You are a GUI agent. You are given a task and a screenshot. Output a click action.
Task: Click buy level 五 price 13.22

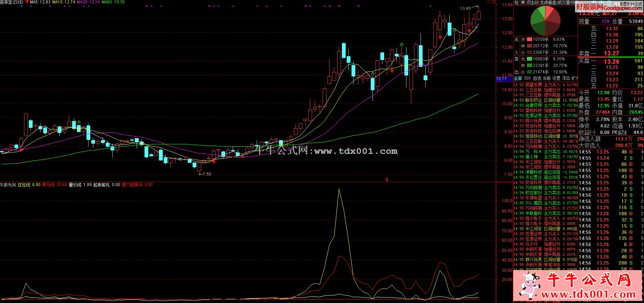point(612,86)
